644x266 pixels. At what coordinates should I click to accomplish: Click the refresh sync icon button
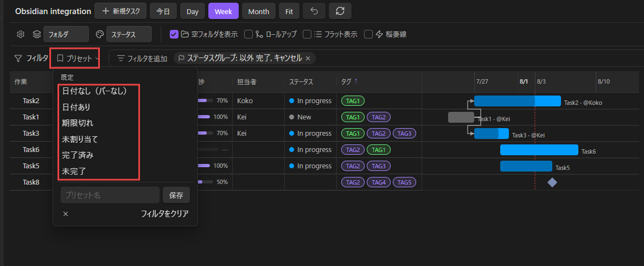point(340,11)
